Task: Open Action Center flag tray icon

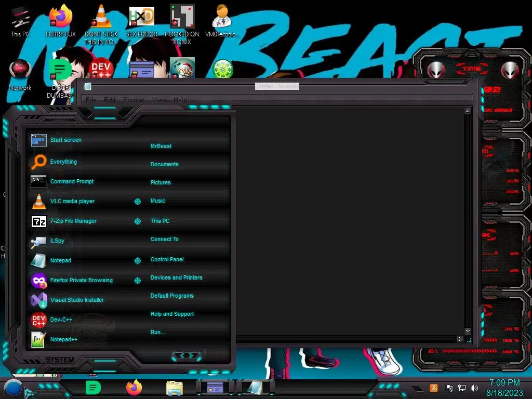Action: [x=449, y=388]
